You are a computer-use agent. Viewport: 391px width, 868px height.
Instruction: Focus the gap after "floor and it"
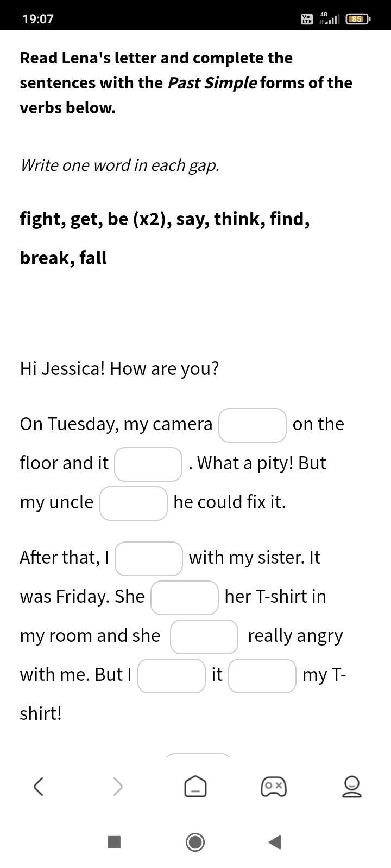click(148, 464)
